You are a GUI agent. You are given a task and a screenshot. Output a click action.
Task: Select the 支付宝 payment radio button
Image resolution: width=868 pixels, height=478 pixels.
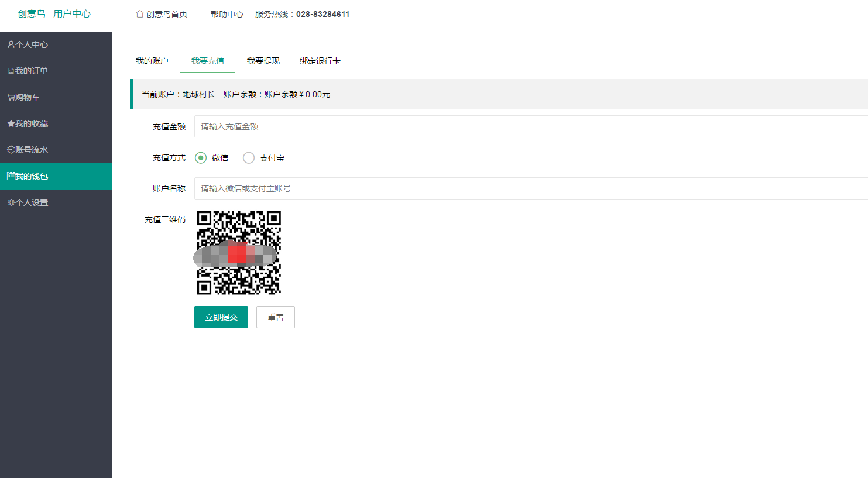(x=249, y=158)
